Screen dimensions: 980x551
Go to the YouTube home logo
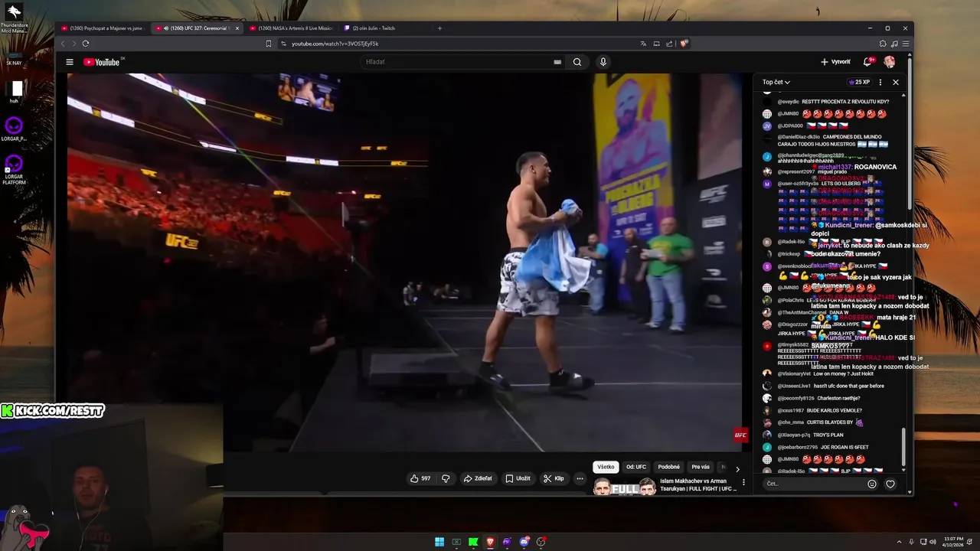click(101, 62)
